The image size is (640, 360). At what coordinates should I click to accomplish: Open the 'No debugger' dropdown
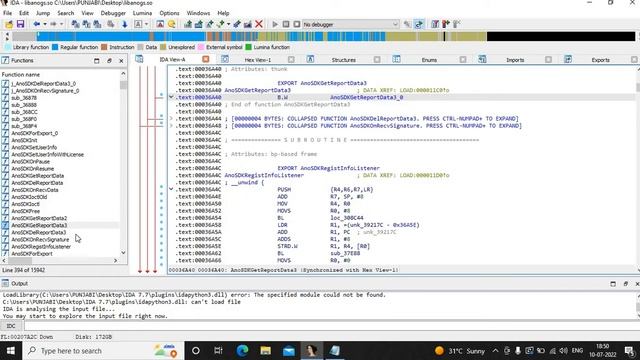click(395, 24)
